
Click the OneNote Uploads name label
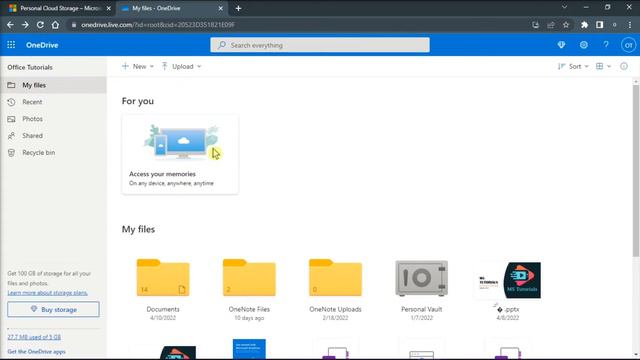point(335,309)
